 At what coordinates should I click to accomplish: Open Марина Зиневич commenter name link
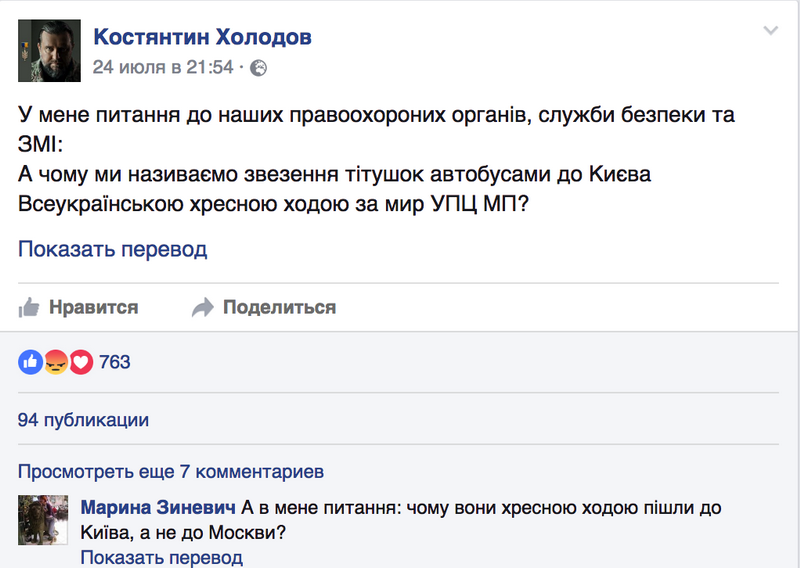coord(158,508)
